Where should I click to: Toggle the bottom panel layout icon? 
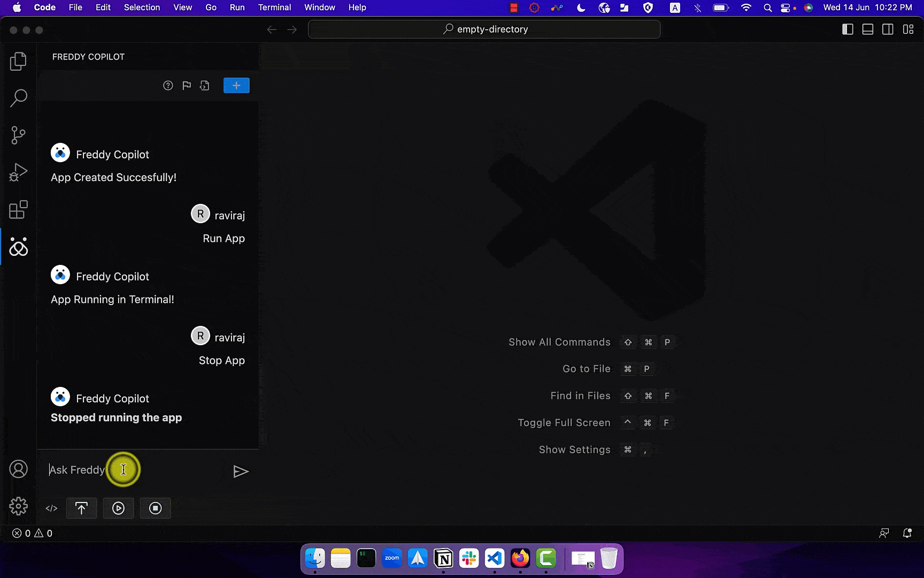(x=868, y=29)
